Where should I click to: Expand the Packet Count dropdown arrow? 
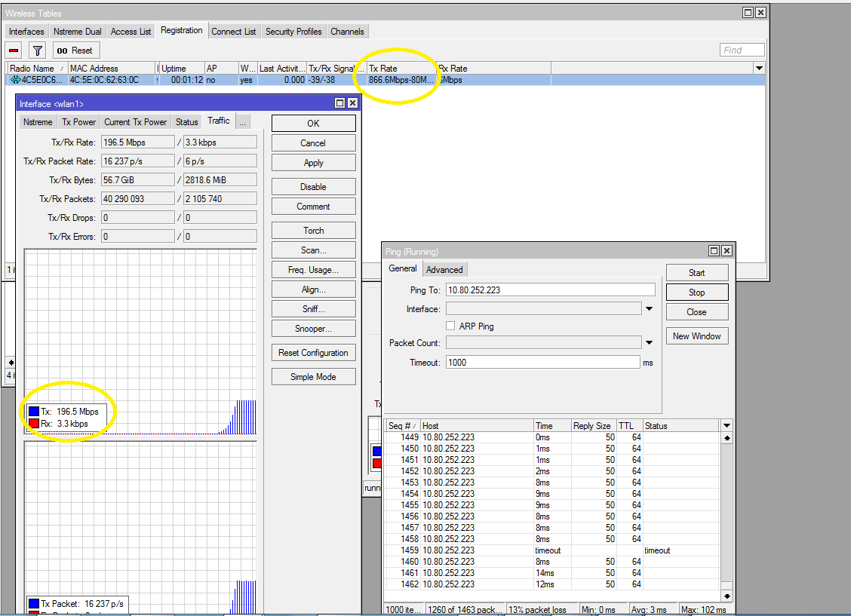click(x=648, y=343)
